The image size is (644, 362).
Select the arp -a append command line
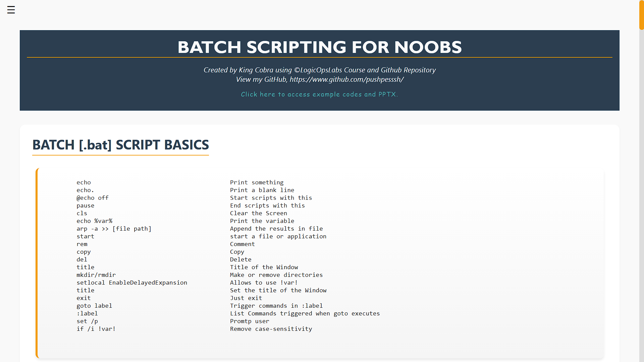(114, 229)
